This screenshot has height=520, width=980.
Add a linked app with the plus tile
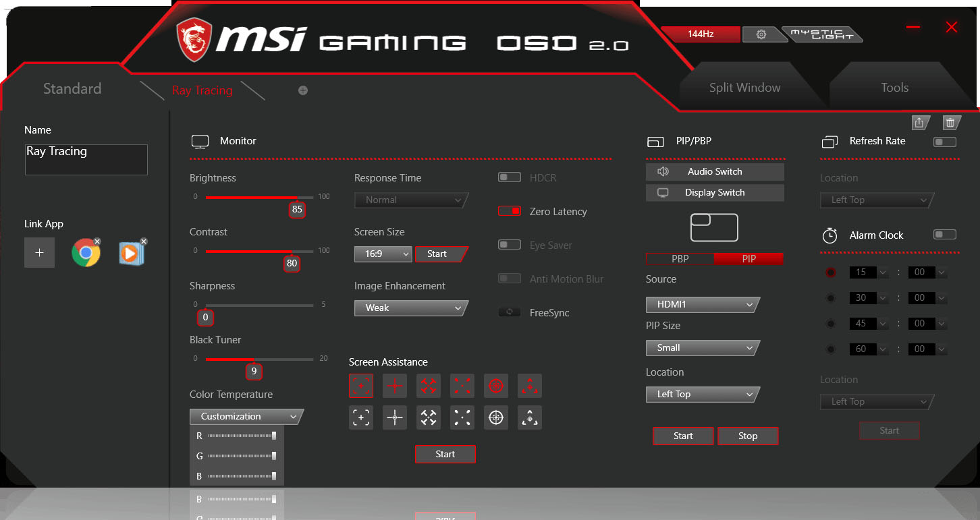[40, 252]
